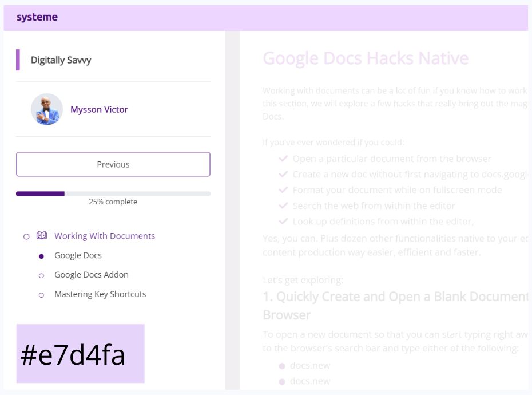Click checkmark beside Create a new doc
532x395 pixels.
(x=283, y=174)
